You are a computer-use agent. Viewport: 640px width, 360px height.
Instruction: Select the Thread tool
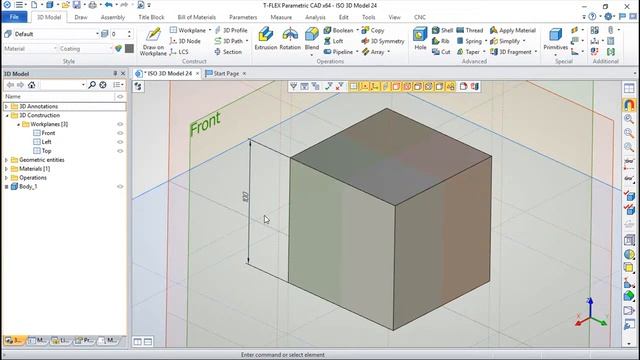[469, 30]
